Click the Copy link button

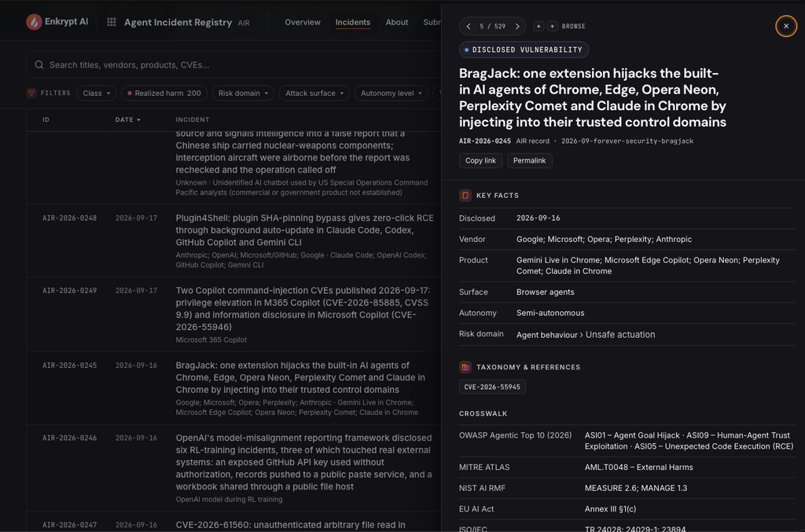[480, 160]
